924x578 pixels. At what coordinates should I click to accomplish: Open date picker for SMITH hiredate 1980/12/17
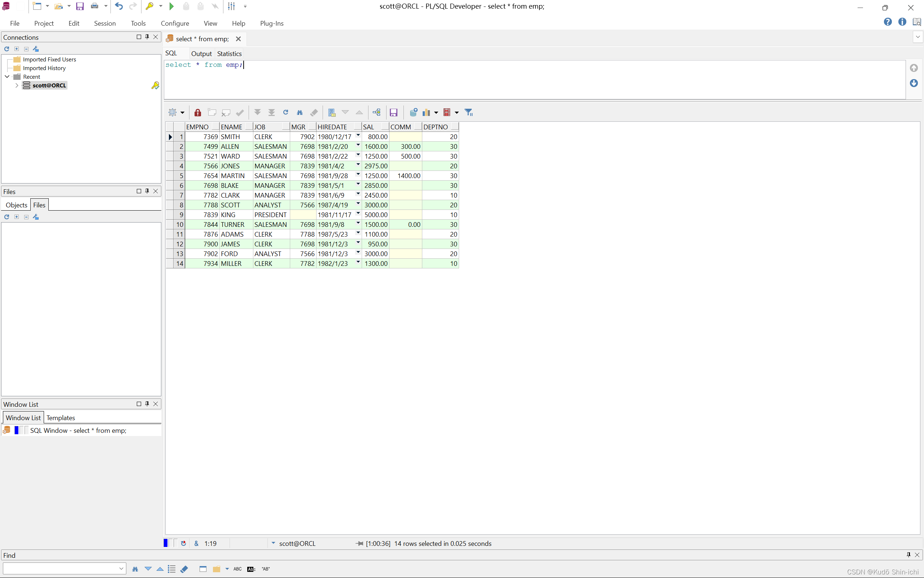pos(358,135)
